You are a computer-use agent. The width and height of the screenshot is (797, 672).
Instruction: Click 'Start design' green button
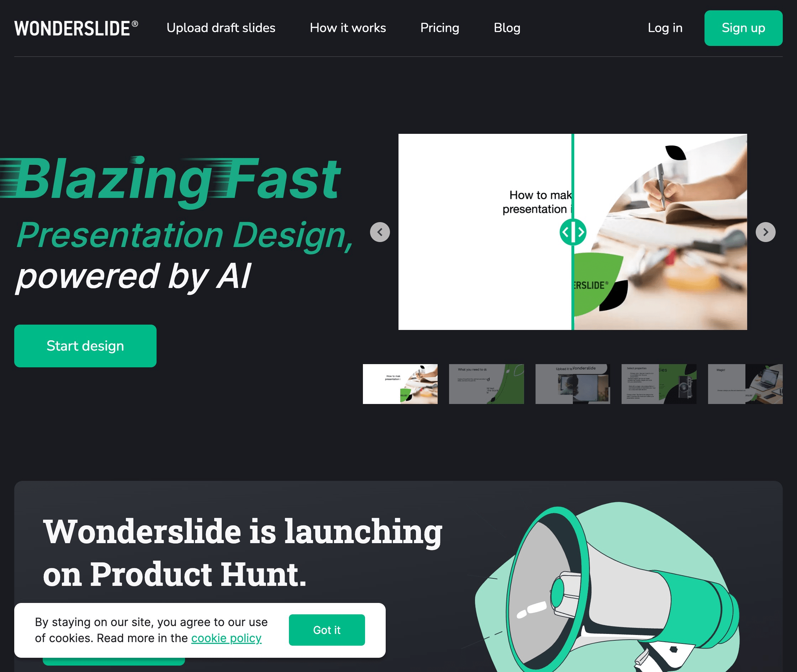(x=85, y=345)
